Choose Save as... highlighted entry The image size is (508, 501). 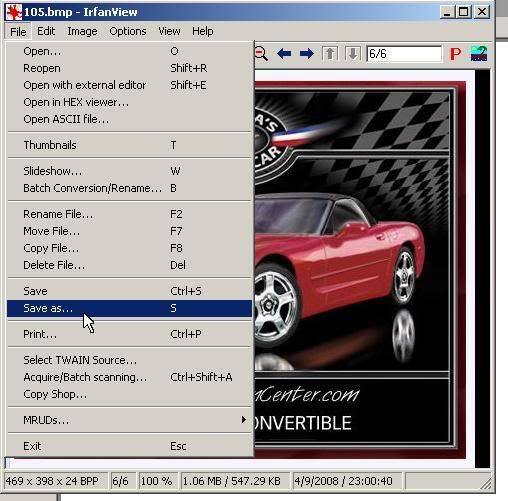coord(130,308)
